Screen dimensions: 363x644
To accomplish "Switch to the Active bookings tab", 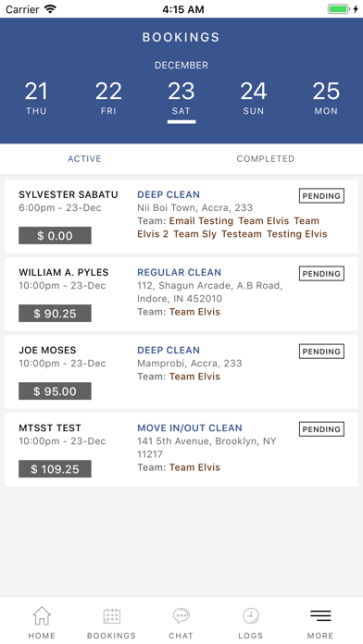I will point(84,158).
